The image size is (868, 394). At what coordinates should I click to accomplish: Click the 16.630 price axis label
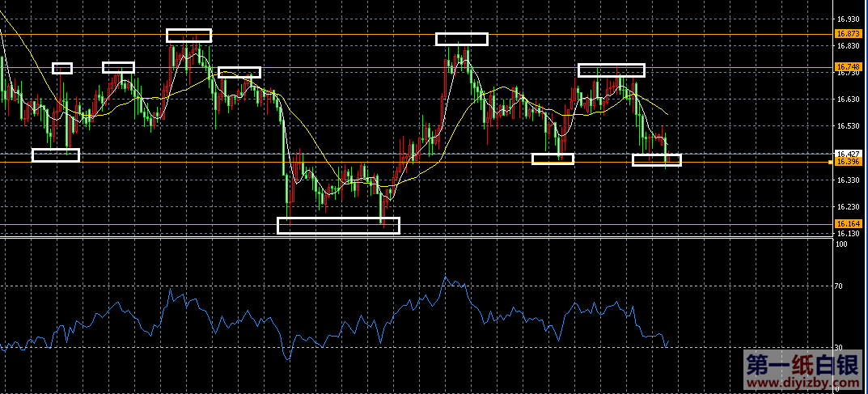click(x=848, y=100)
